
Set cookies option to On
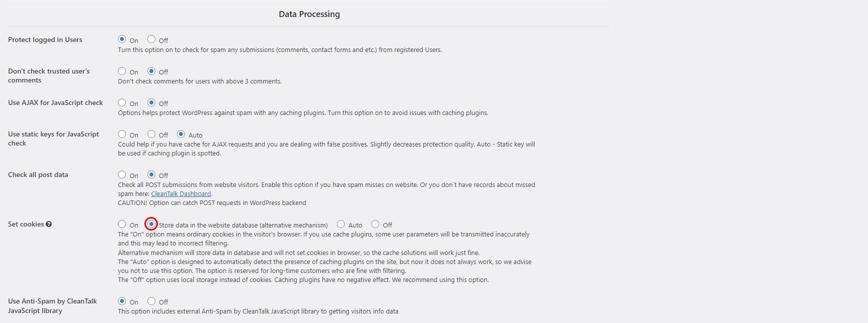122,224
